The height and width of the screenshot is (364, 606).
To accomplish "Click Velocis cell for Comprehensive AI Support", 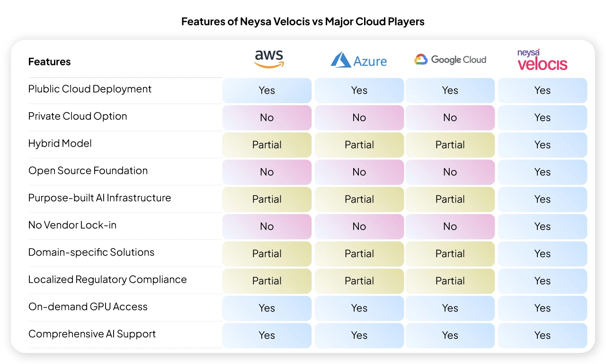I will [543, 336].
